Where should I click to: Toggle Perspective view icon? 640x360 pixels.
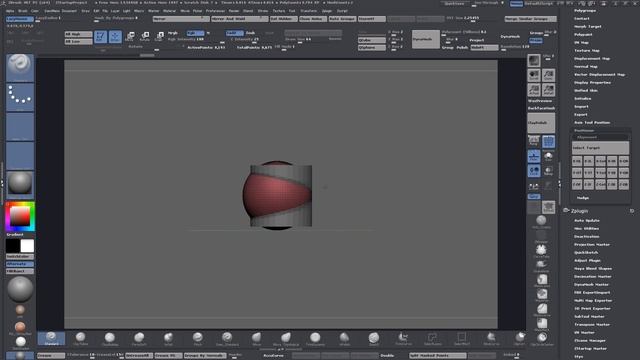[x=534, y=142]
